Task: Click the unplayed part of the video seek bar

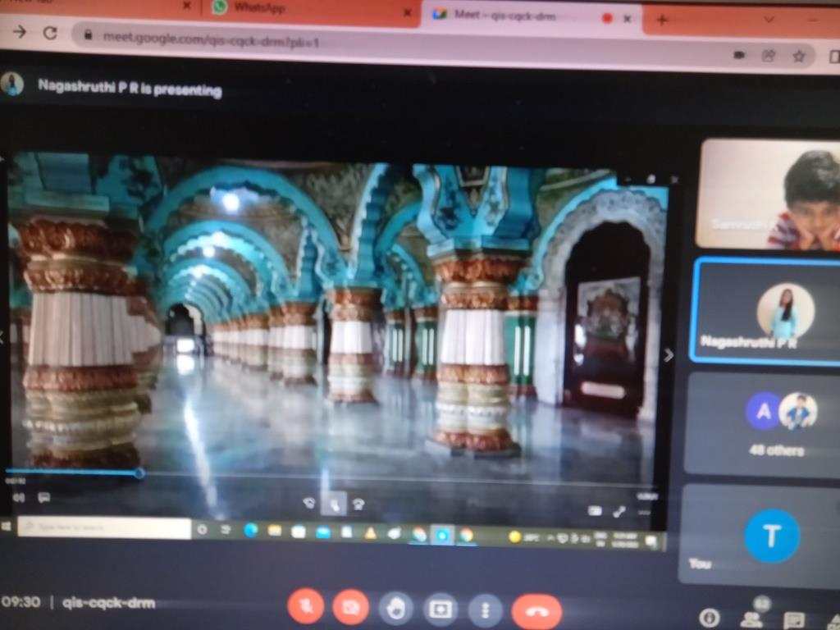Action: [399, 478]
